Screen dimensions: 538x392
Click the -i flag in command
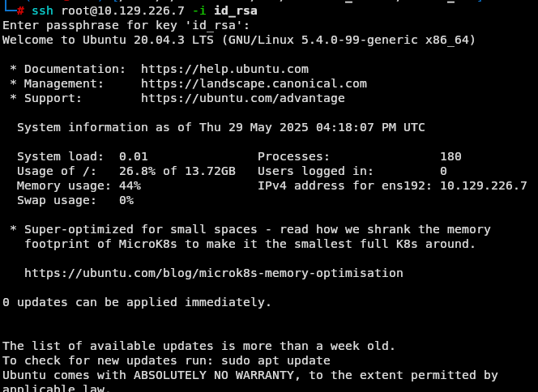click(199, 11)
